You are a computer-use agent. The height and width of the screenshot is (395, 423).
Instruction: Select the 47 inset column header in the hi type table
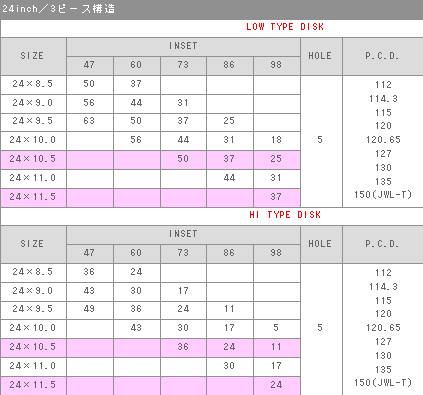coord(89,253)
